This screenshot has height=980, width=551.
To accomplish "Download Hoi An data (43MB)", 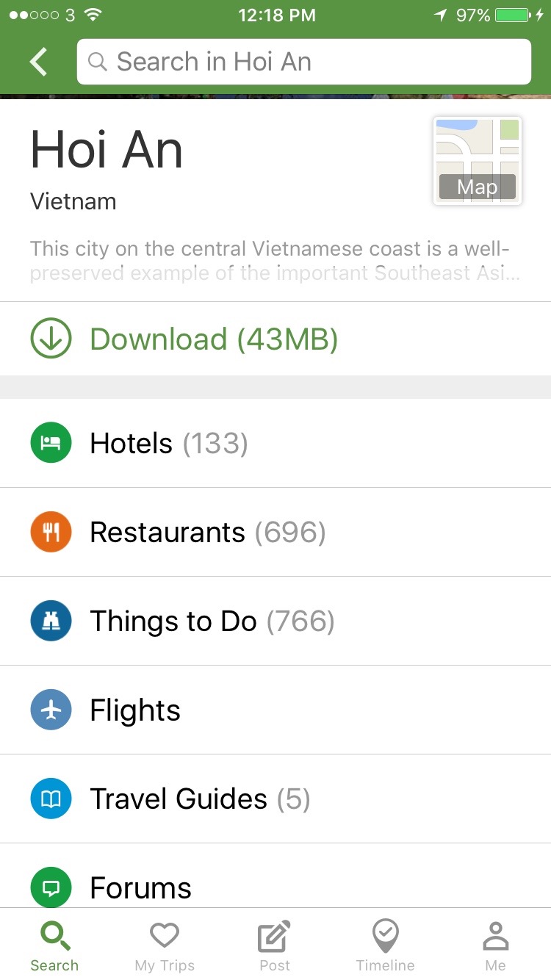I will click(213, 339).
